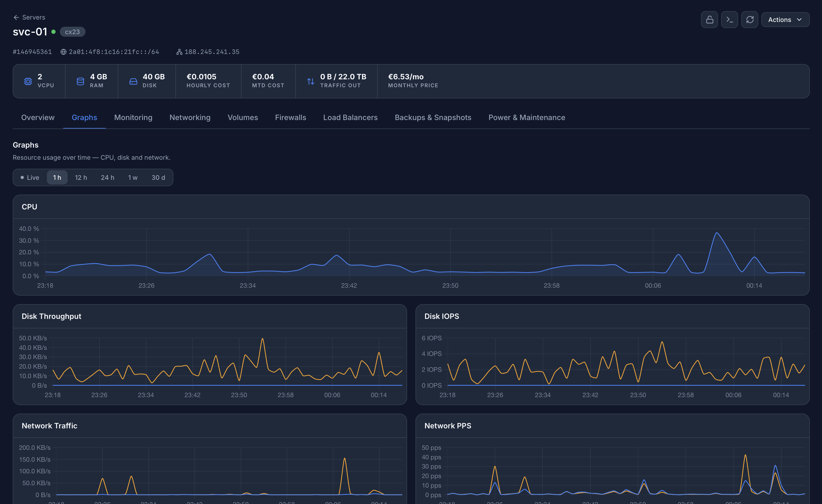
Task: Select the Graphs tab
Action: tap(84, 117)
